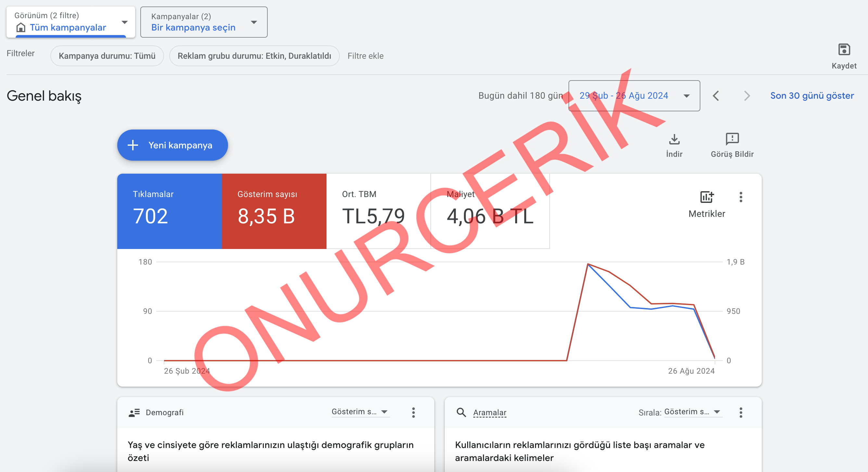Click Kampanya durumu: Tümü filter chip

[x=107, y=56]
